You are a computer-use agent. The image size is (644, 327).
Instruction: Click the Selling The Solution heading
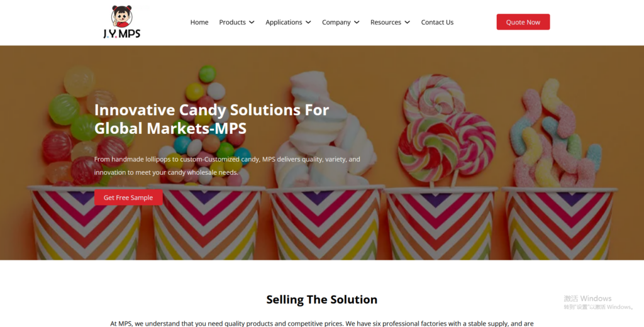(321, 299)
